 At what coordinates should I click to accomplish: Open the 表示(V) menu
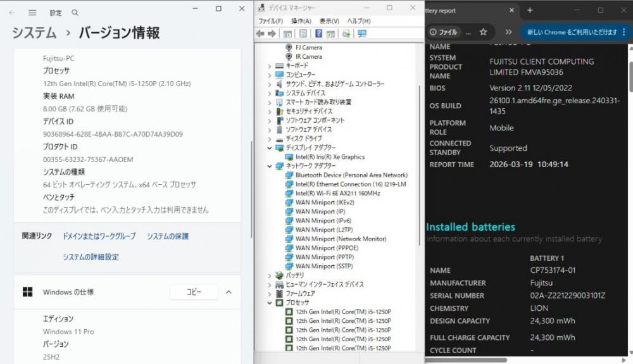(x=329, y=21)
